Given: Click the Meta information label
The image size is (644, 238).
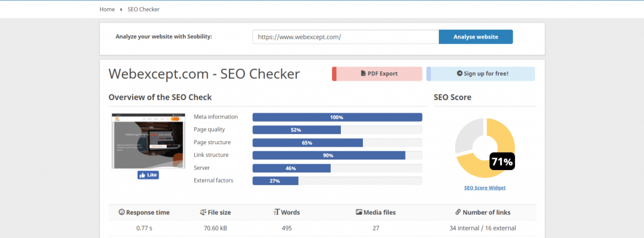Looking at the screenshot, I should 216,116.
